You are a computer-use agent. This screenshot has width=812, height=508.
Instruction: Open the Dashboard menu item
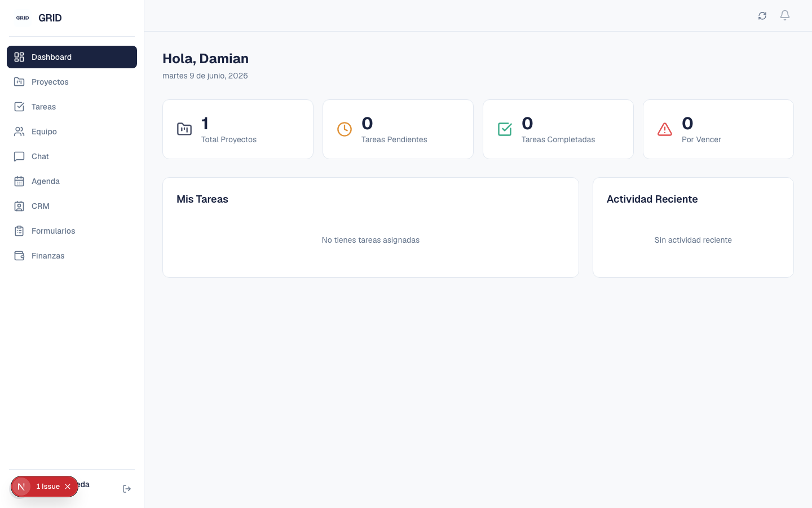click(72, 57)
